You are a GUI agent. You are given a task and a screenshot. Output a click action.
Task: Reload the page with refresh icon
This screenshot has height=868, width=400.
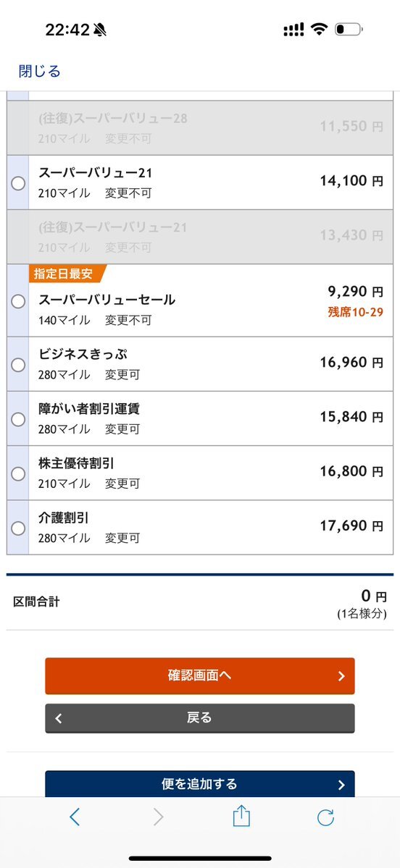click(325, 817)
